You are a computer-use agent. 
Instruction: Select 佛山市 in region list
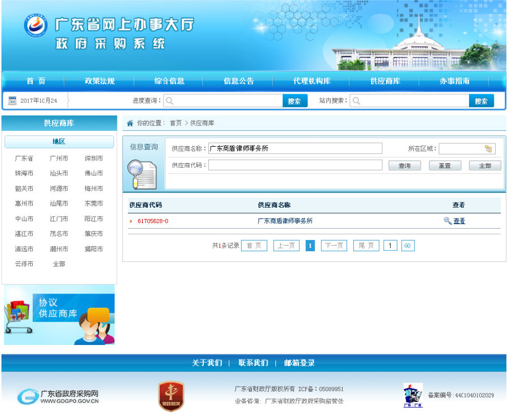(94, 173)
